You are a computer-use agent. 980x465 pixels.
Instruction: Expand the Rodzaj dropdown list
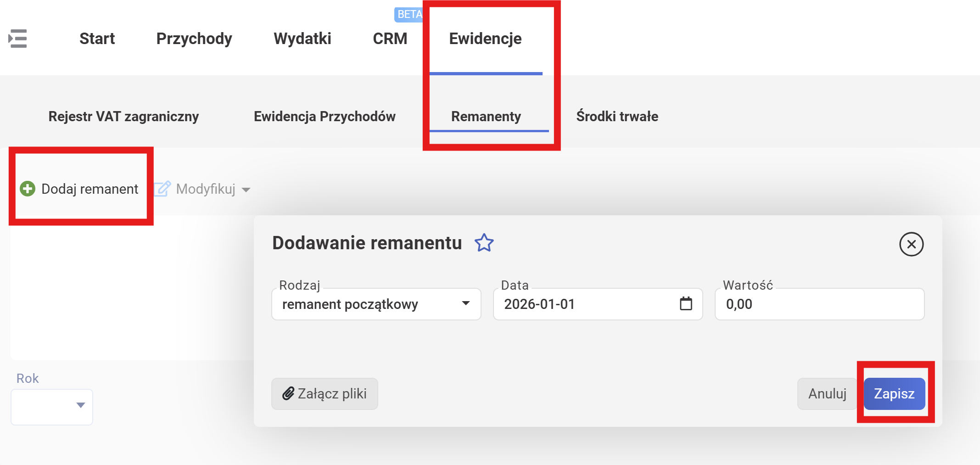465,303
